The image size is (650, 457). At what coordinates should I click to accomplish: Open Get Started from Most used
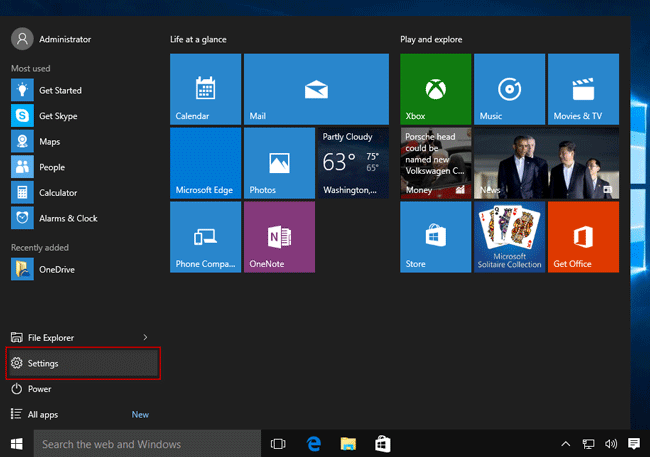(x=83, y=90)
